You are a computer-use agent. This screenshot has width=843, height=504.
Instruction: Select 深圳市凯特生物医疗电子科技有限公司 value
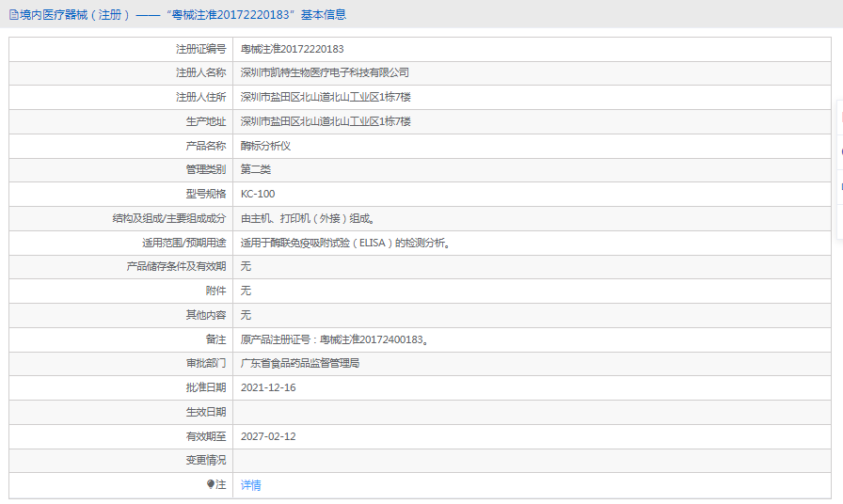[325, 72]
